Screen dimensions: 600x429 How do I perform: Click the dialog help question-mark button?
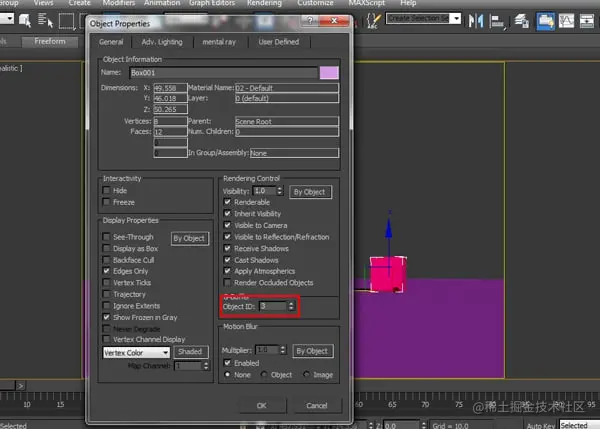310,20
